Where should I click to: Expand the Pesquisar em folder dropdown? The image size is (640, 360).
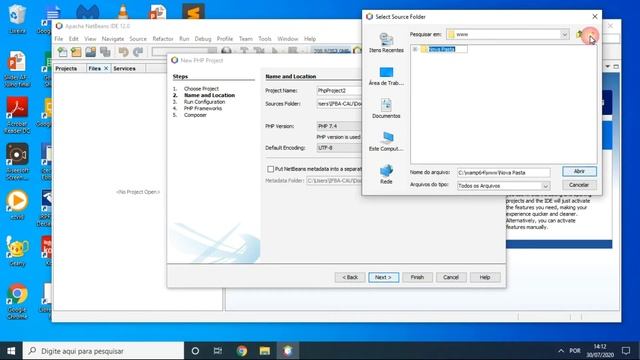pos(564,35)
